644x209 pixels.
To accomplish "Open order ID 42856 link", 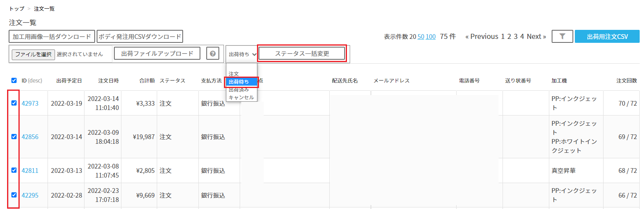I will pos(30,137).
